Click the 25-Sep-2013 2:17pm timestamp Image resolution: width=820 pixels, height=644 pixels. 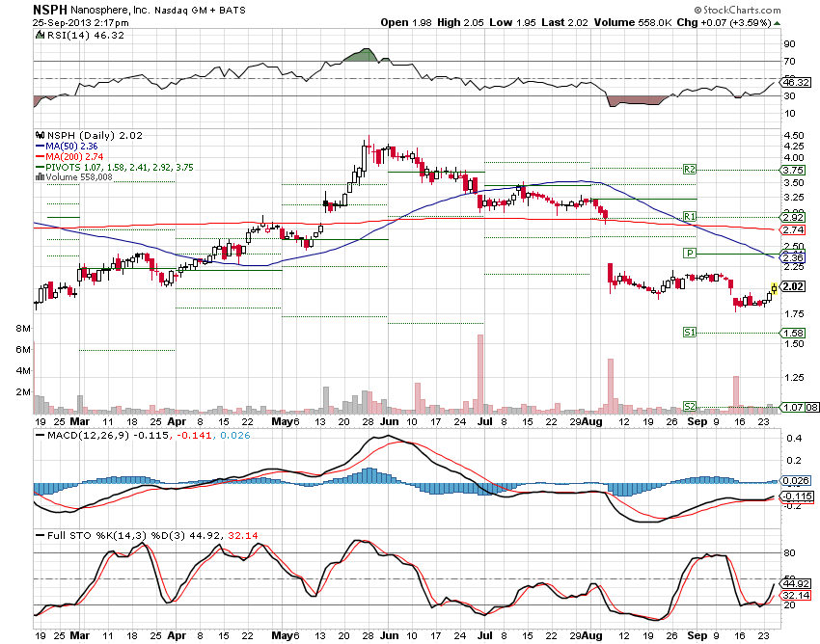80,22
